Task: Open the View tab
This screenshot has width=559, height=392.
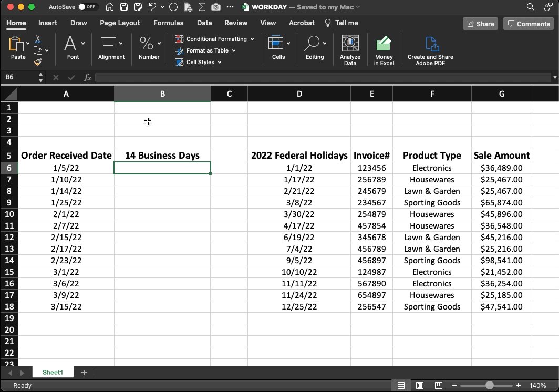Action: pos(268,23)
